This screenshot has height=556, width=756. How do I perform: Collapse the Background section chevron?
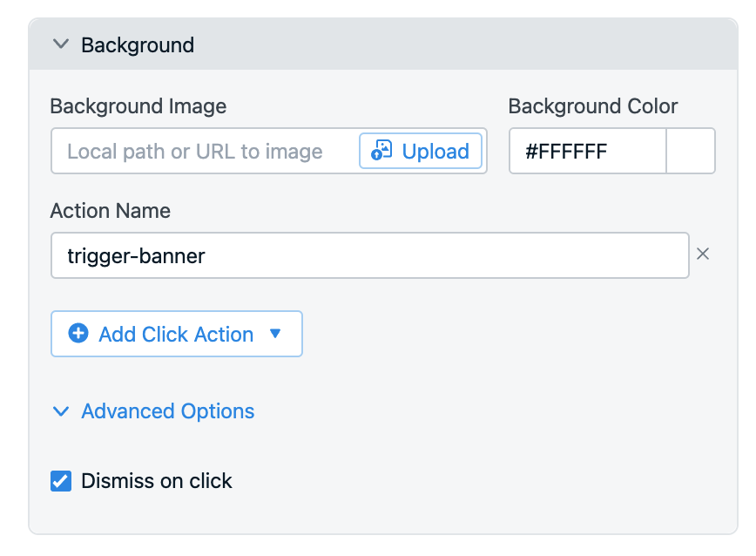click(x=61, y=44)
